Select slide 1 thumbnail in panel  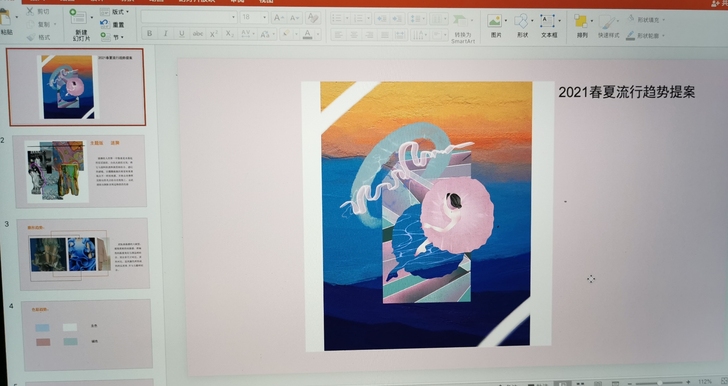pyautogui.click(x=77, y=87)
